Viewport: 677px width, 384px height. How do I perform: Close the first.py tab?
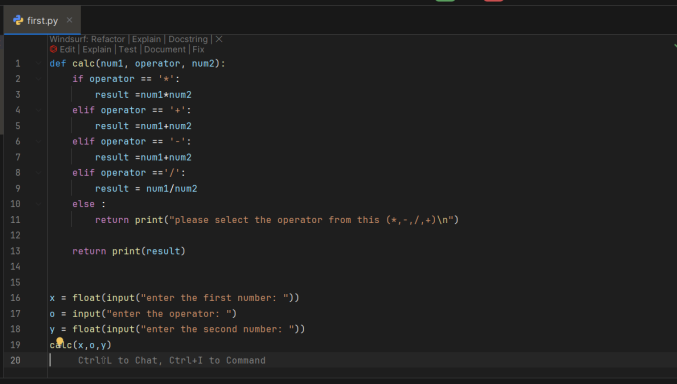(70, 20)
